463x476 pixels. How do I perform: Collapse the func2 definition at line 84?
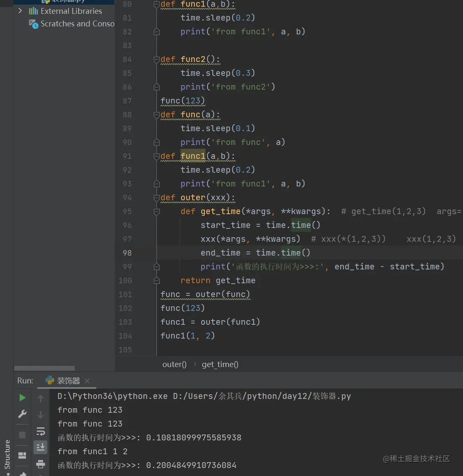pyautogui.click(x=157, y=59)
